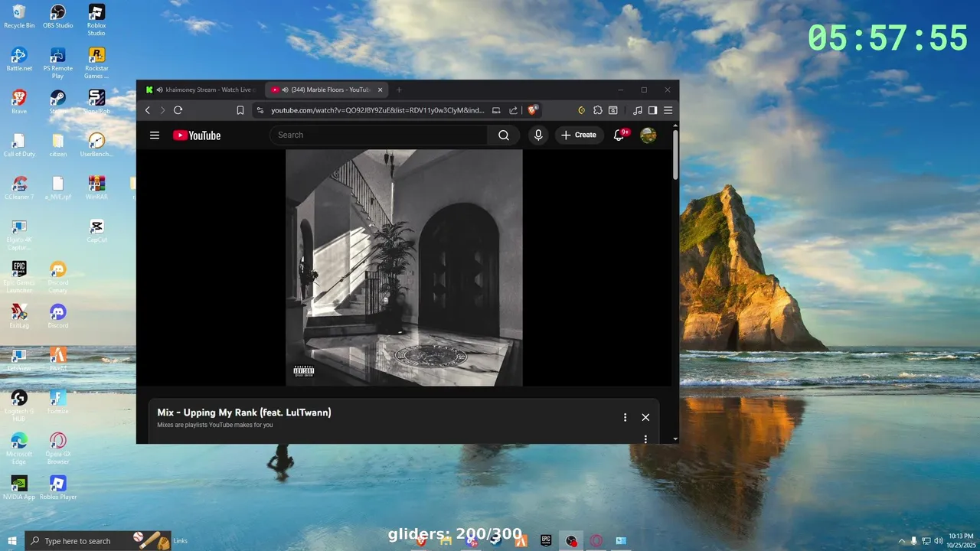Click Mix - Upping My Rank title
980x551 pixels.
coord(244,412)
